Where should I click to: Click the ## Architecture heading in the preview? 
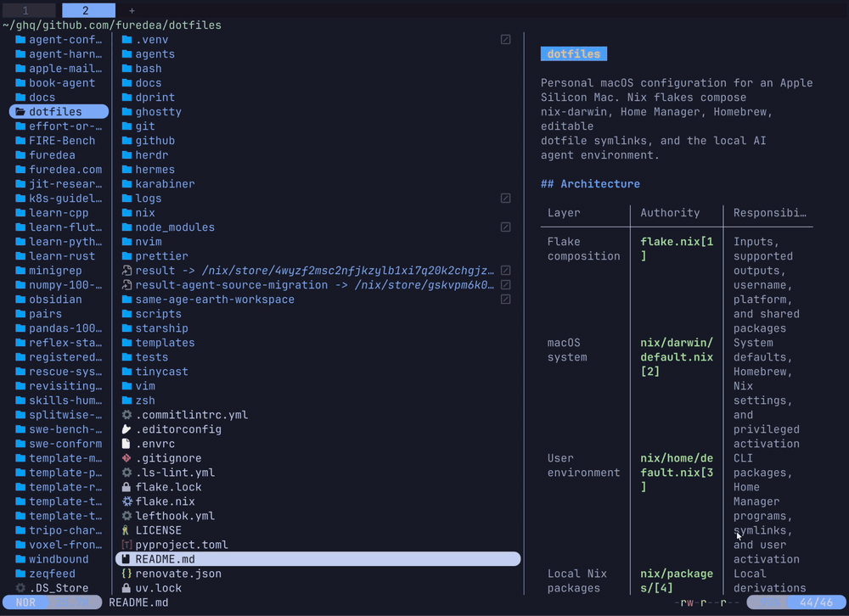pos(590,184)
